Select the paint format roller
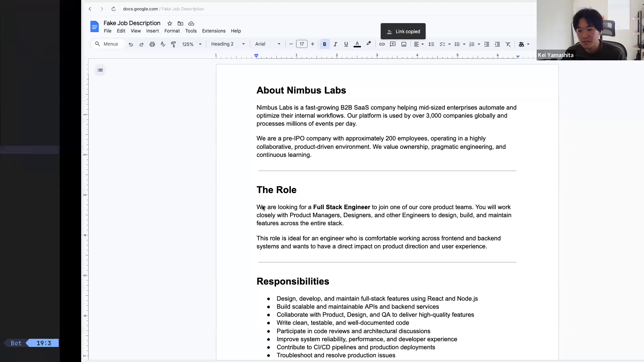The width and height of the screenshot is (644, 362). [173, 44]
